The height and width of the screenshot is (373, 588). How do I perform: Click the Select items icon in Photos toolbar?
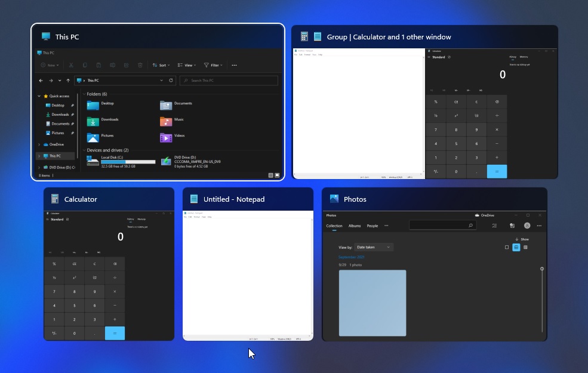pyautogui.click(x=494, y=226)
